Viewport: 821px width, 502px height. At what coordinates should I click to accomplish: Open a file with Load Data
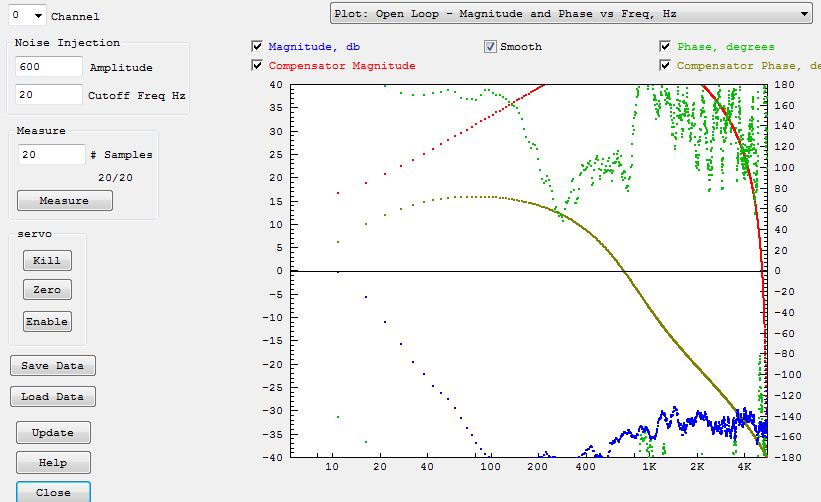(x=52, y=397)
